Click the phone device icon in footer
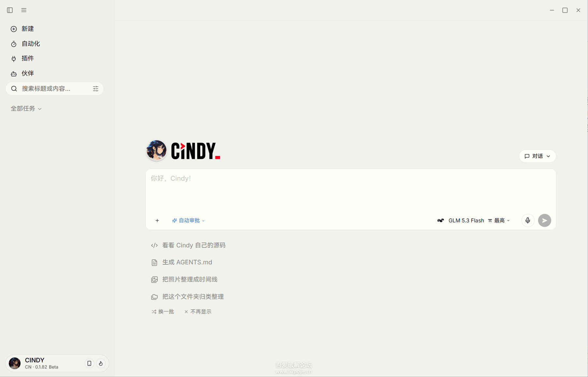588x377 pixels. (89, 363)
